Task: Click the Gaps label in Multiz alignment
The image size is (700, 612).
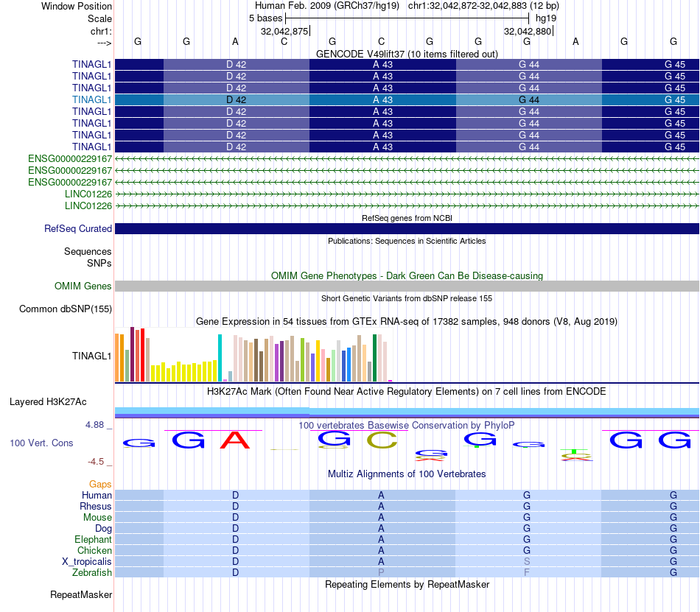Action: (100, 484)
